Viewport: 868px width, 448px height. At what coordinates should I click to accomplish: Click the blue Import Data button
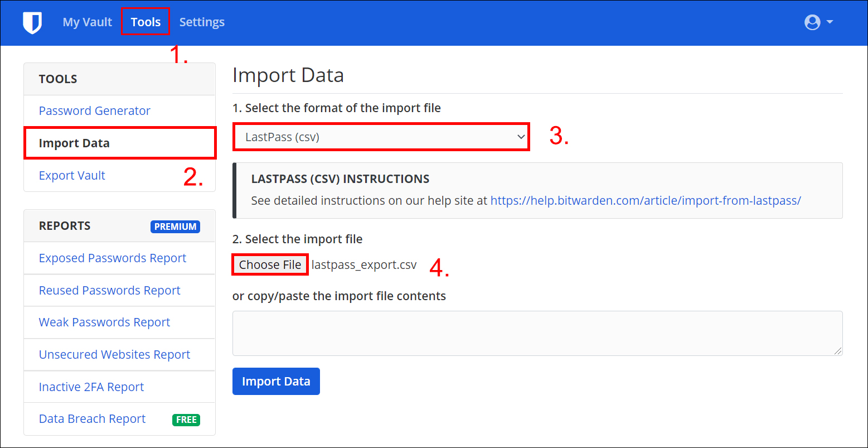pos(276,381)
